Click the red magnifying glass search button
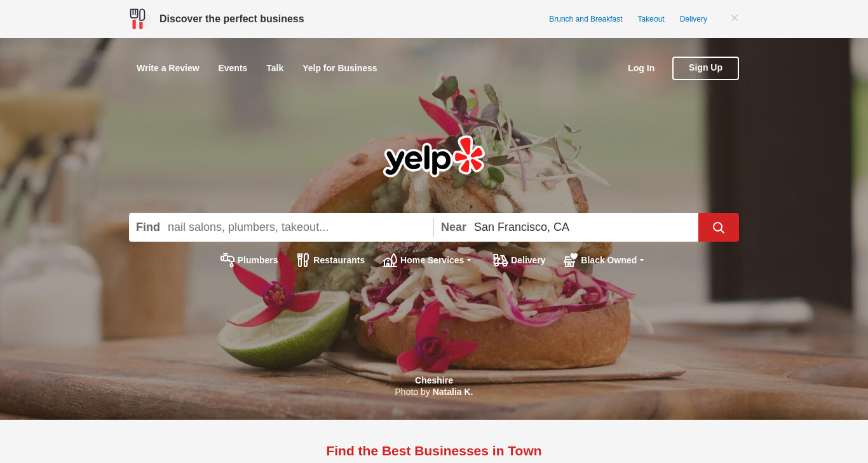The image size is (868, 463). 718,227
